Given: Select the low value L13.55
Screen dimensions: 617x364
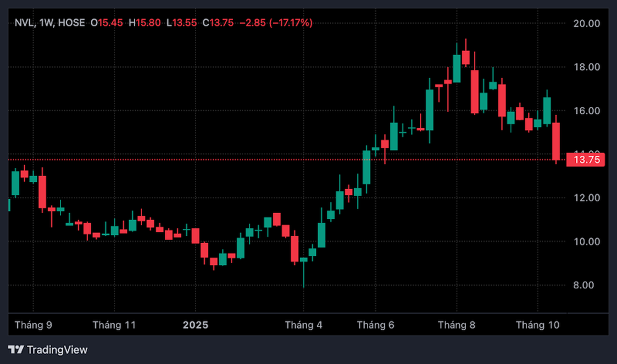Looking at the screenshot, I should click(x=182, y=23).
